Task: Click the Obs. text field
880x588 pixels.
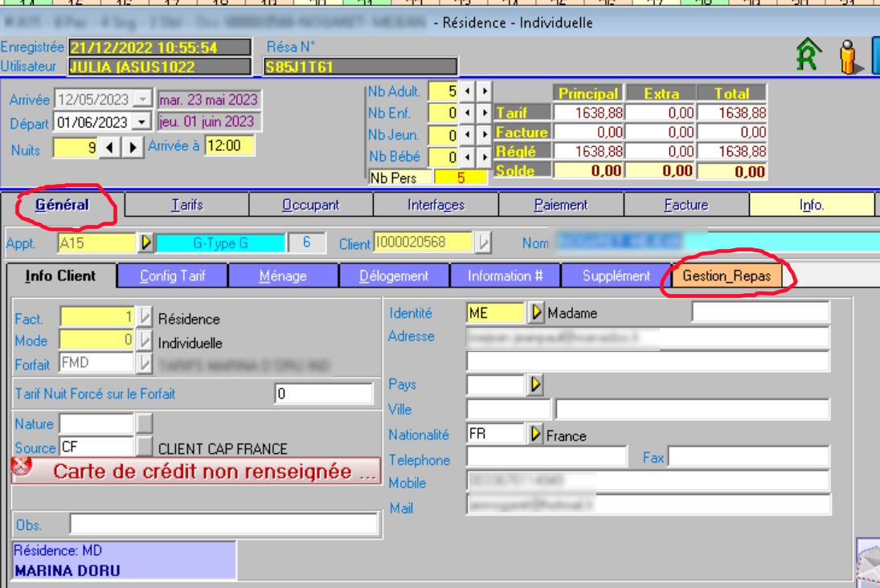Action: [x=223, y=524]
